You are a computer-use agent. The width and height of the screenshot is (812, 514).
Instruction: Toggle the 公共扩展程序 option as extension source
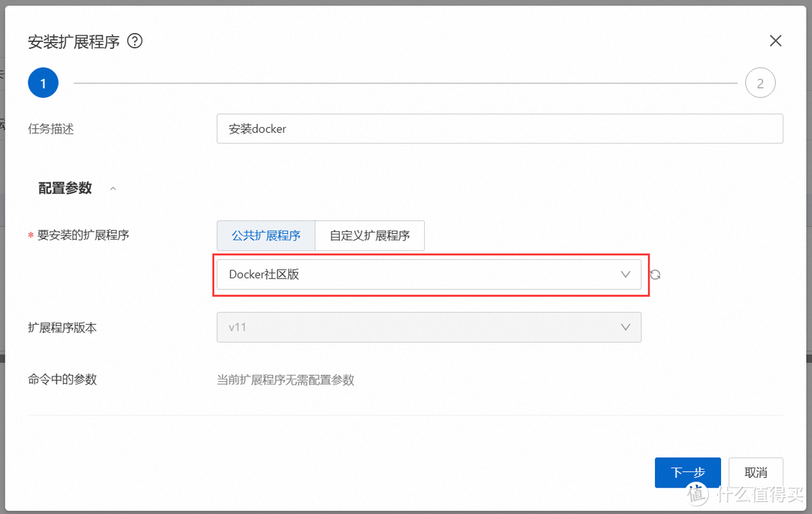[x=266, y=235]
